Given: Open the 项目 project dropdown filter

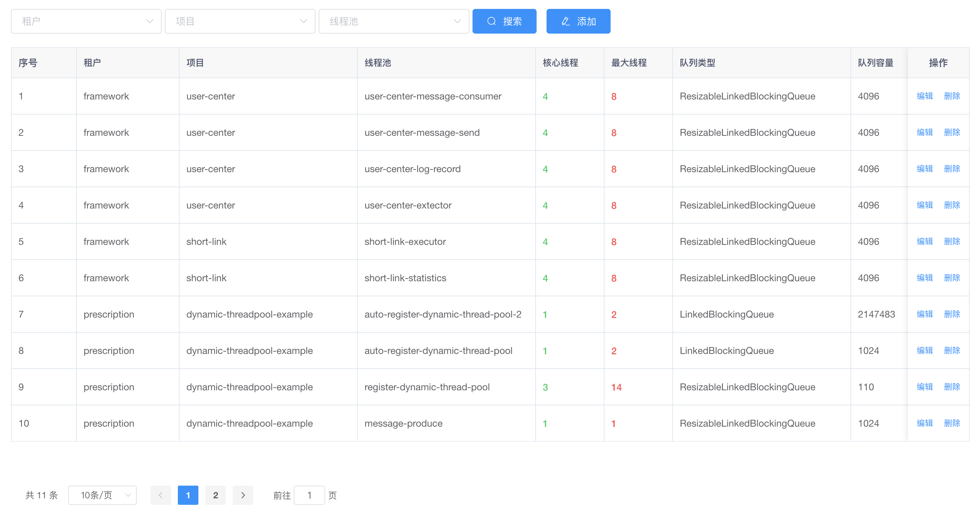Looking at the screenshot, I should point(240,21).
